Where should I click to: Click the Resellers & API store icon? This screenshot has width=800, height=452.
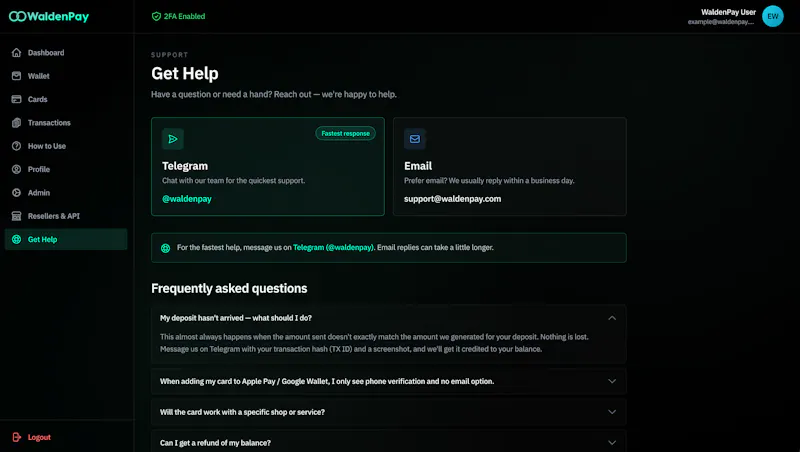tap(16, 216)
